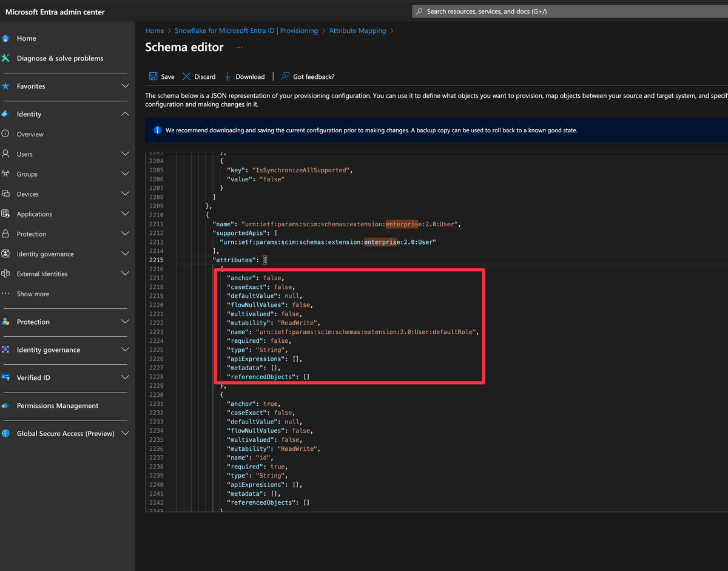Click the defaultRole name value text
Image resolution: width=728 pixels, height=571 pixels.
[367, 332]
